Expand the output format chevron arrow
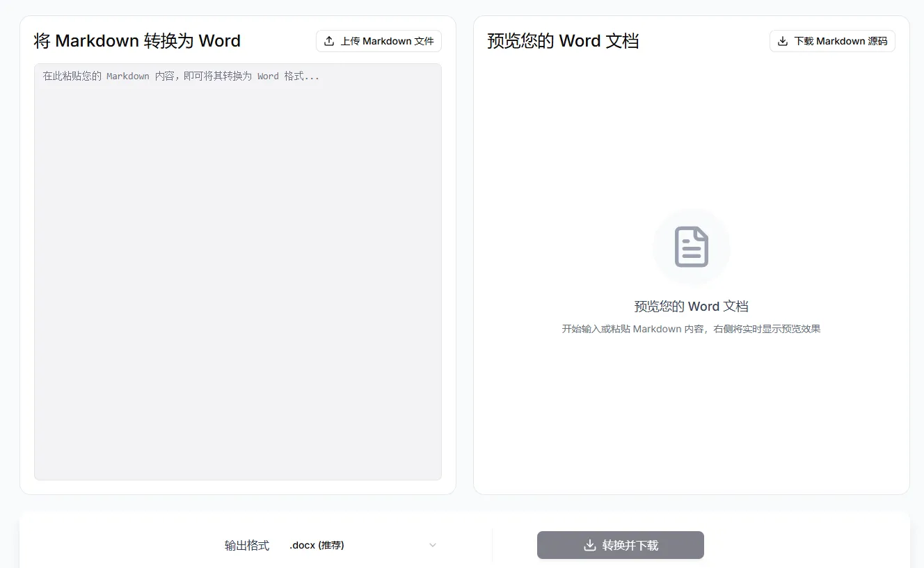The width and height of the screenshot is (924, 568). [433, 545]
